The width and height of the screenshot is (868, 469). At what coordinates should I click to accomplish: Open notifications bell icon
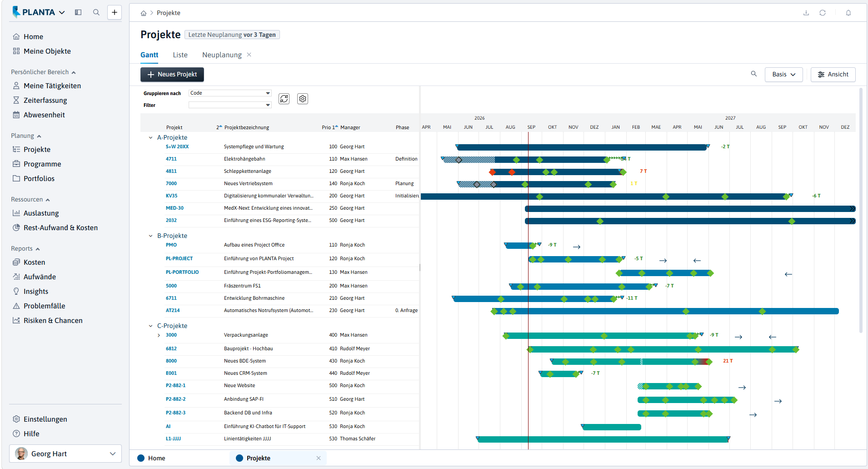point(848,13)
